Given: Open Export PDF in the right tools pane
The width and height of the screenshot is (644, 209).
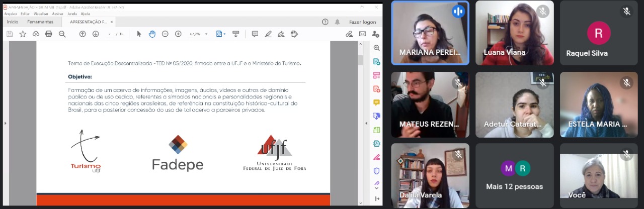Looking at the screenshot, I should pyautogui.click(x=376, y=61).
